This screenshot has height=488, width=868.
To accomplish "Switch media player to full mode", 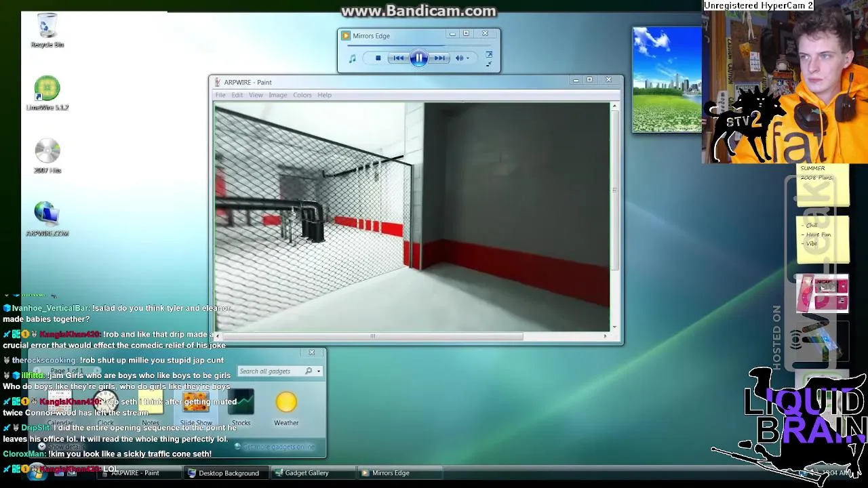I will [489, 54].
